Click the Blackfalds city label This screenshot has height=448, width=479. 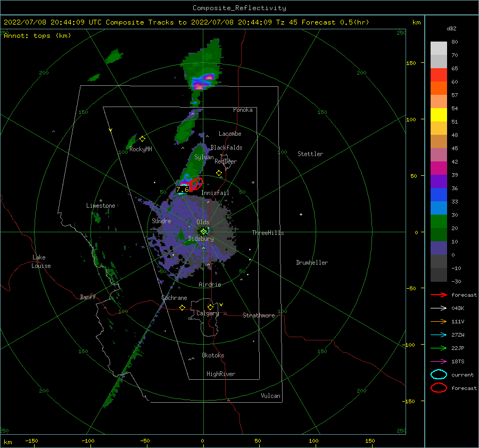point(226,148)
